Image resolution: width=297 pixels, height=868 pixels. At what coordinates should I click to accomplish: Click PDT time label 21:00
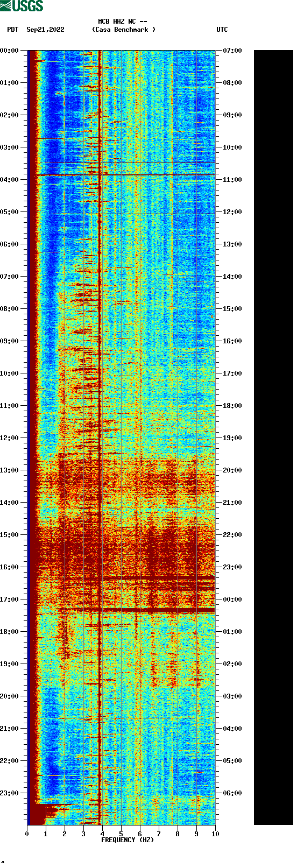(10, 729)
